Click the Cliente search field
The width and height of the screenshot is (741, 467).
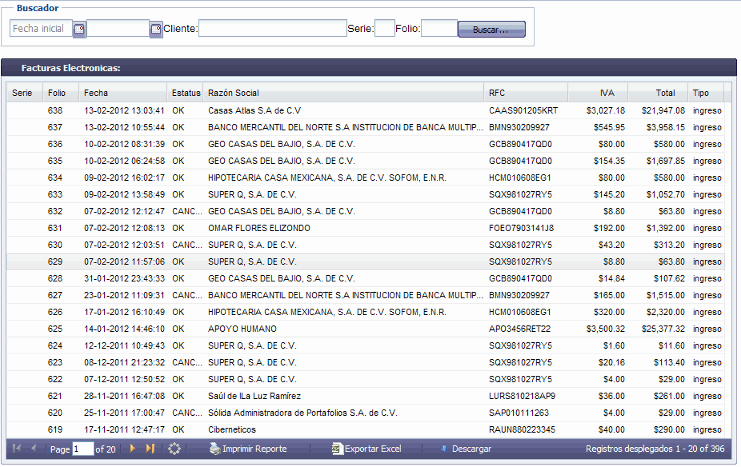coord(272,28)
